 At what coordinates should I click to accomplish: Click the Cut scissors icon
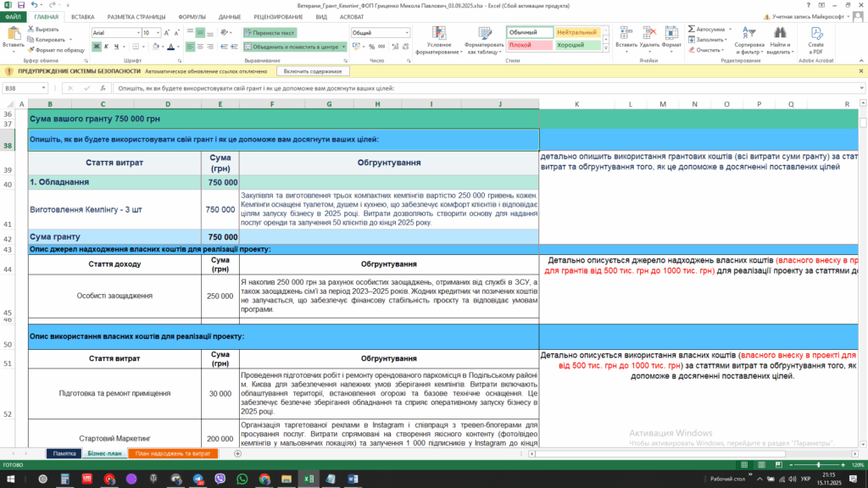point(31,29)
